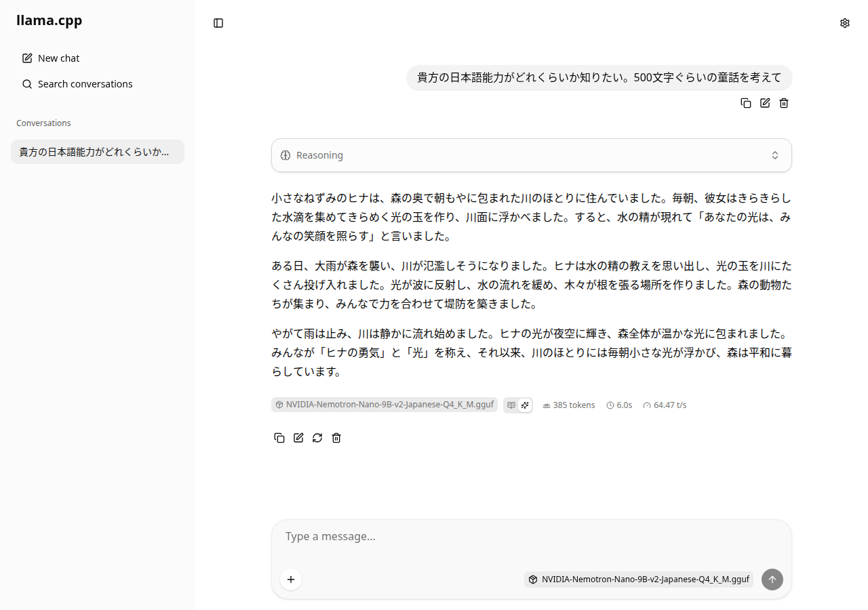The height and width of the screenshot is (610, 868).
Task: Toggle the sidebar panel icon
Action: 218,23
